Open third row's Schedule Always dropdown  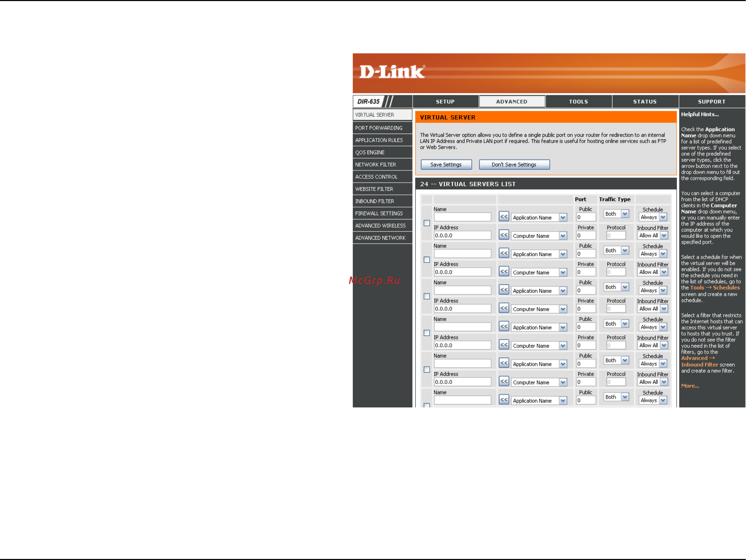point(653,290)
